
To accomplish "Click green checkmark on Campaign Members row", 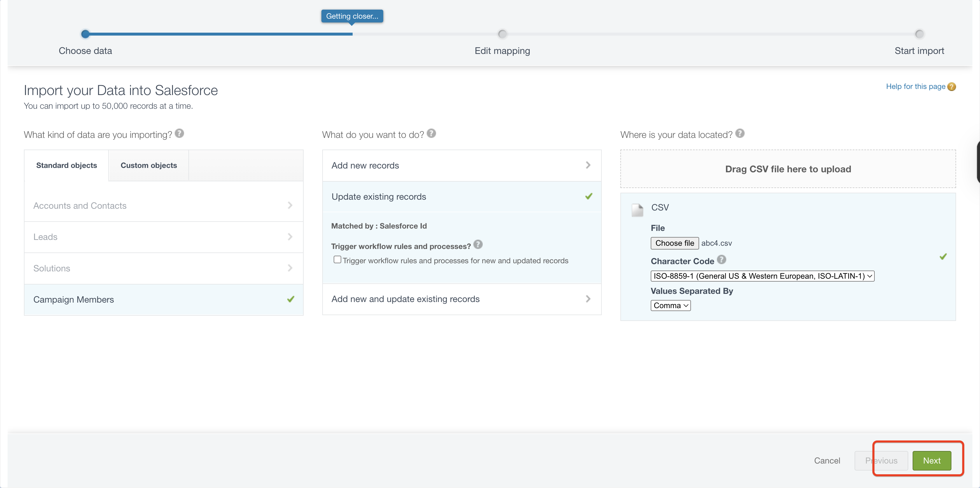I will coord(291,299).
